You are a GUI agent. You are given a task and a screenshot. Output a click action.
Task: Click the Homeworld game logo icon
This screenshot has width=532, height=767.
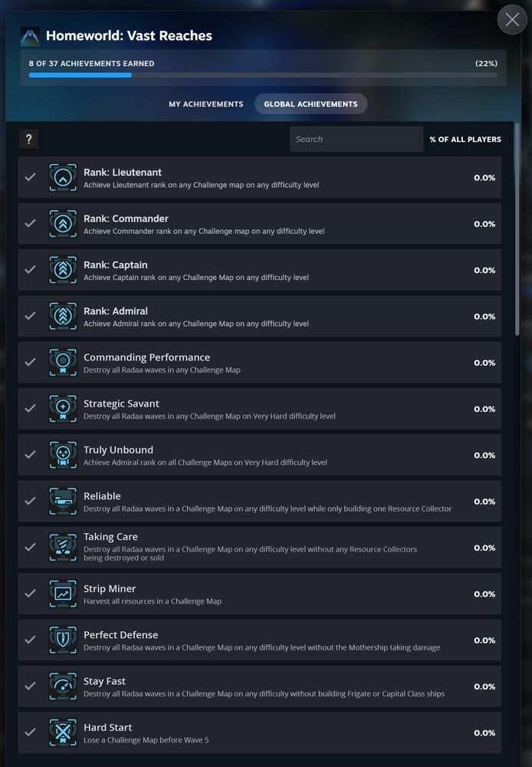click(x=30, y=36)
